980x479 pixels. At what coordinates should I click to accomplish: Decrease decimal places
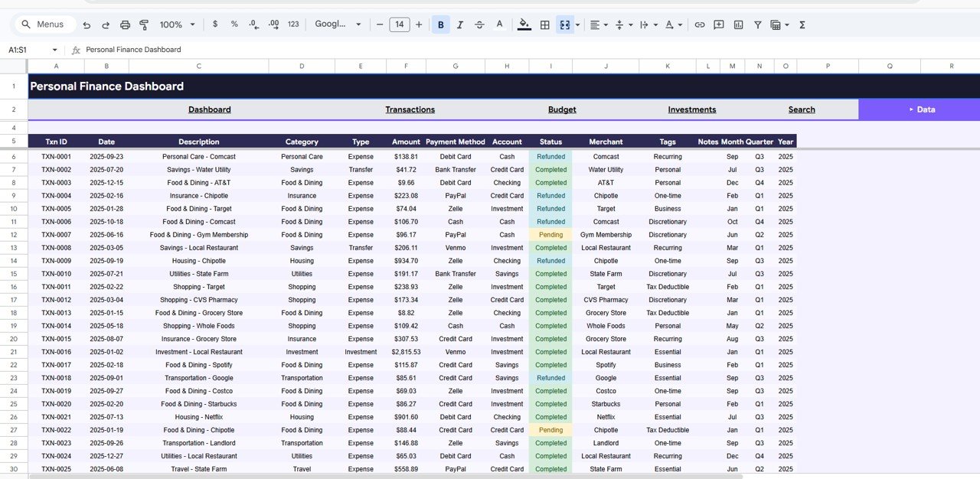click(252, 24)
